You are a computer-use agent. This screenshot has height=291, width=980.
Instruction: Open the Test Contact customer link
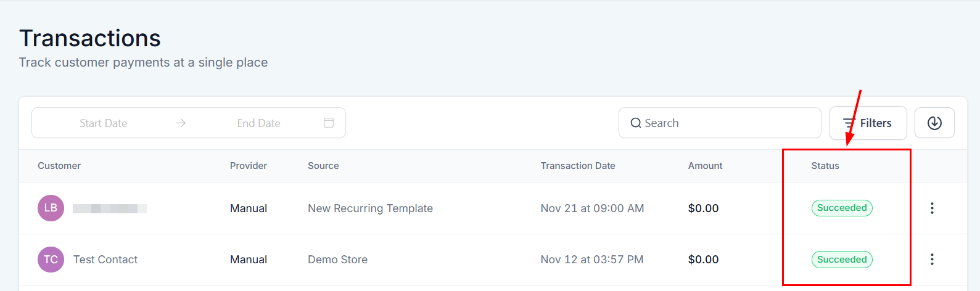[x=105, y=260]
